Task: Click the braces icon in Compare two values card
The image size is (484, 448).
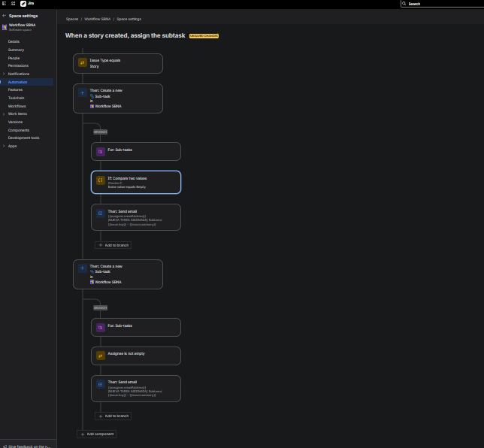Action: (x=100, y=180)
